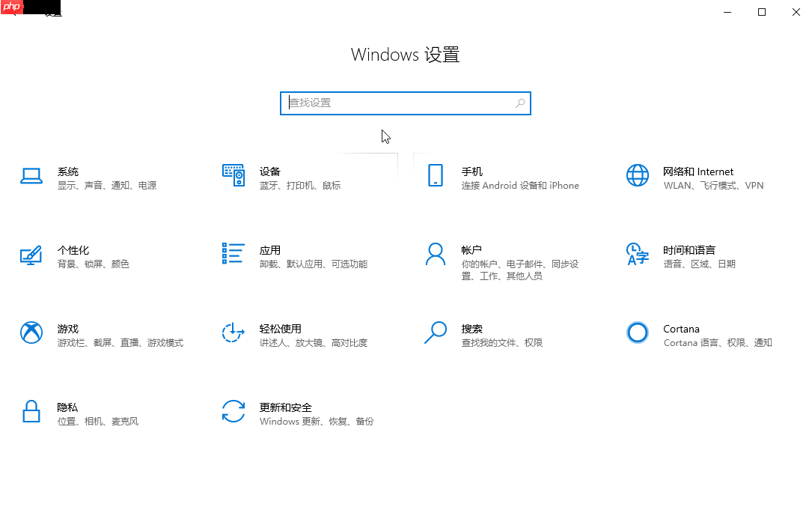Open the 搜索 magnifier icon
The height and width of the screenshot is (516, 812).
[x=436, y=333]
